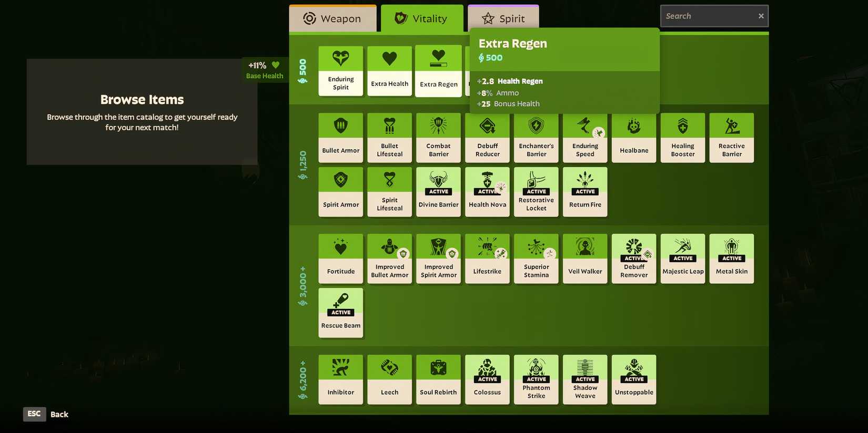Click the Return Fire item
868x433 pixels.
(x=584, y=192)
